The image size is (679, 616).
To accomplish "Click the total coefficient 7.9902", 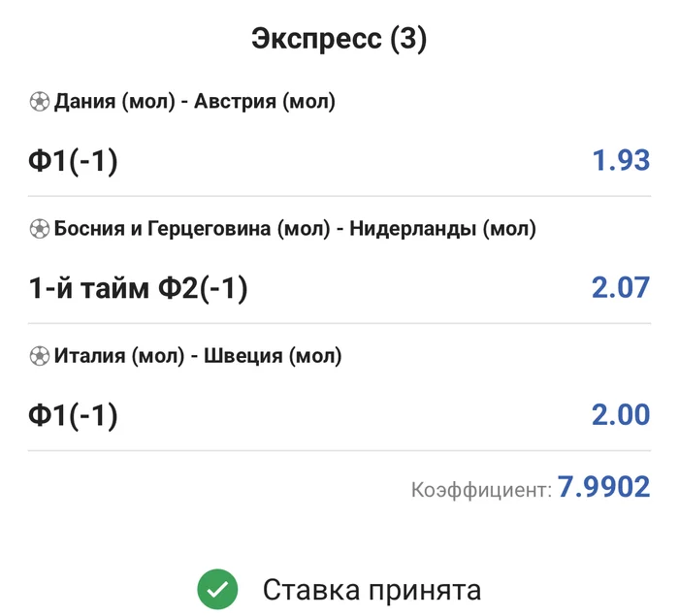I will pyautogui.click(x=603, y=488).
